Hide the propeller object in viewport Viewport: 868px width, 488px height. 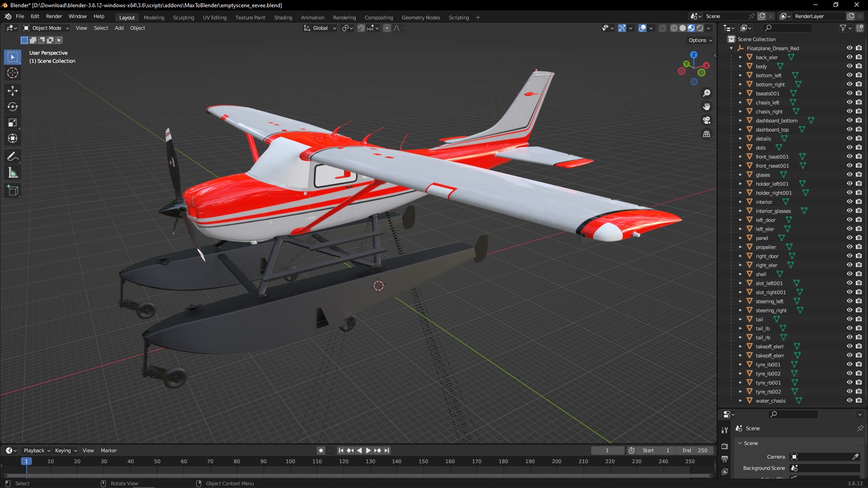(849, 247)
